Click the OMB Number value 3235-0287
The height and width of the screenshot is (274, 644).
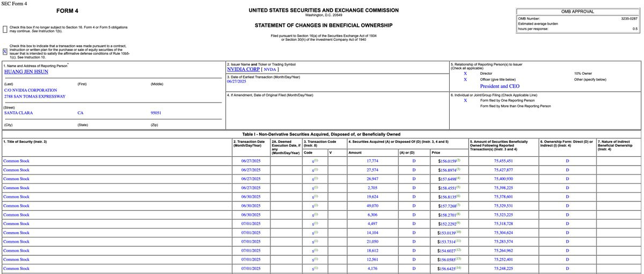tap(629, 19)
